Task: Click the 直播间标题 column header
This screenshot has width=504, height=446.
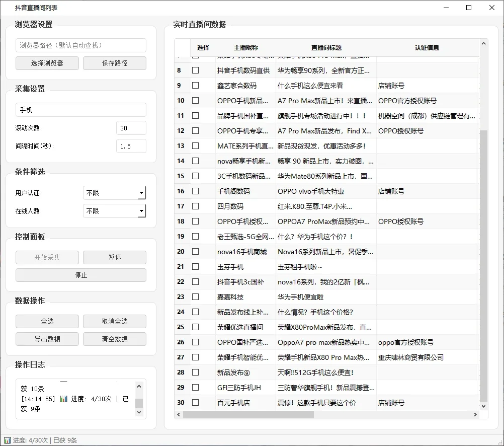Action: (326, 48)
